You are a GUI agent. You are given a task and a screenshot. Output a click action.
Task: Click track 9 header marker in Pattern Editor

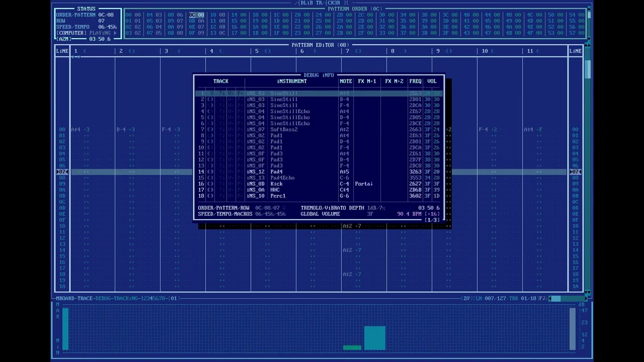pyautogui.click(x=449, y=51)
